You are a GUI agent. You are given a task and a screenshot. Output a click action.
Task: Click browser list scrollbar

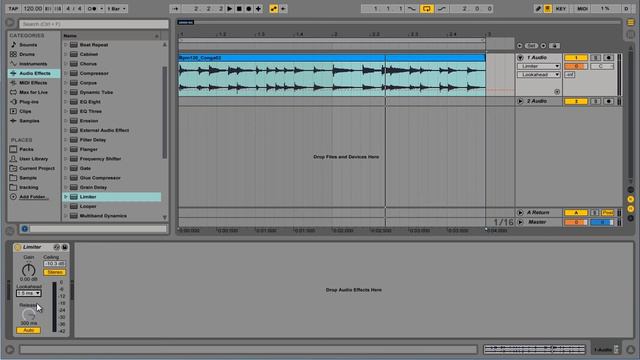coord(164,112)
